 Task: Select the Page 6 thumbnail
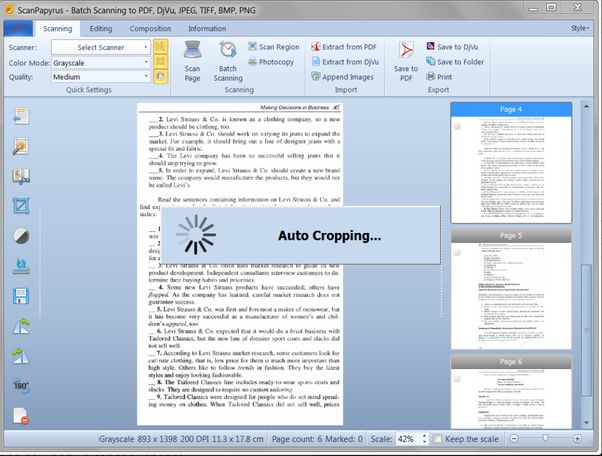511,392
